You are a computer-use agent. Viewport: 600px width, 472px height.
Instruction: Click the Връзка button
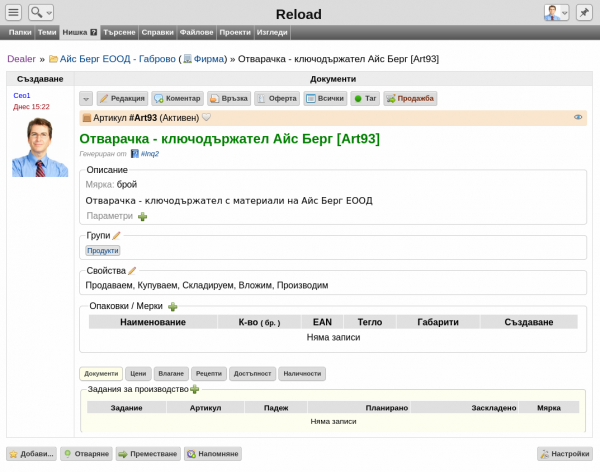point(229,99)
